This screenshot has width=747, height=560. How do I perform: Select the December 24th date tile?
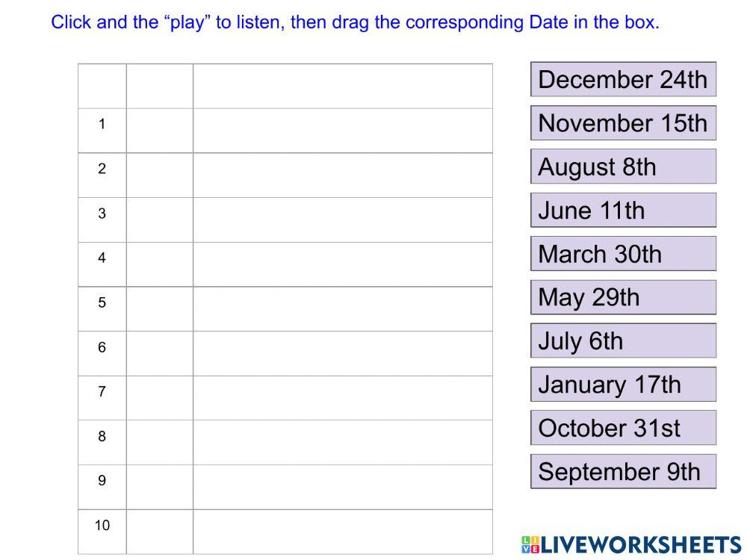(x=623, y=79)
